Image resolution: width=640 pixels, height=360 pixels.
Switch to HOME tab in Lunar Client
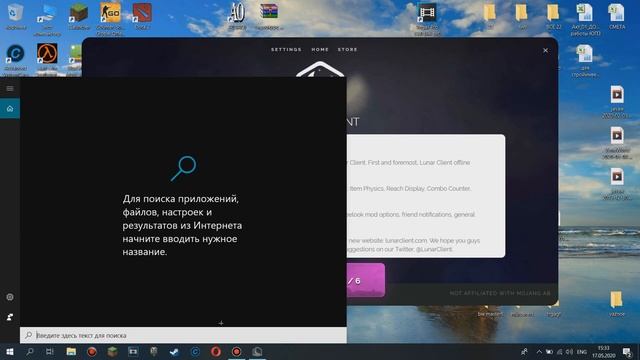click(x=320, y=49)
